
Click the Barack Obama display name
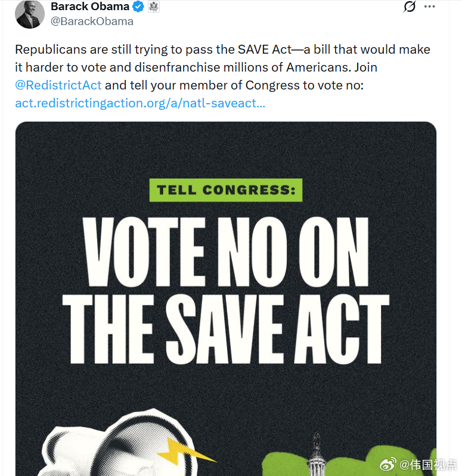click(x=89, y=7)
